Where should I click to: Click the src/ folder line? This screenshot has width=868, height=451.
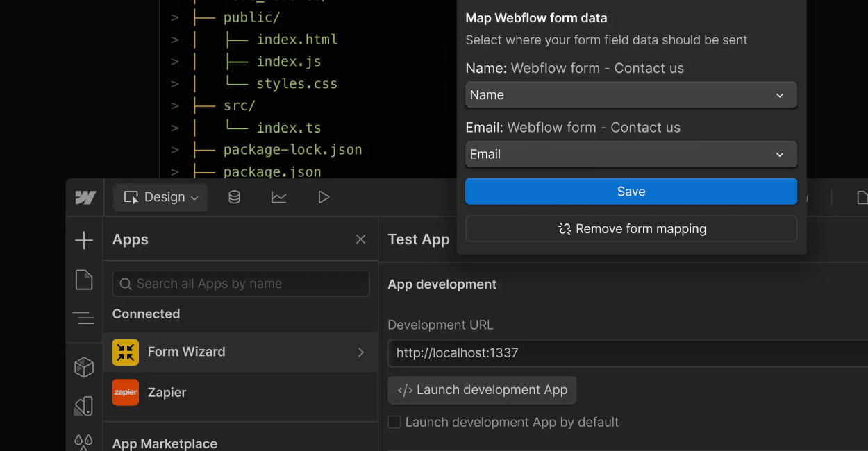coord(240,106)
